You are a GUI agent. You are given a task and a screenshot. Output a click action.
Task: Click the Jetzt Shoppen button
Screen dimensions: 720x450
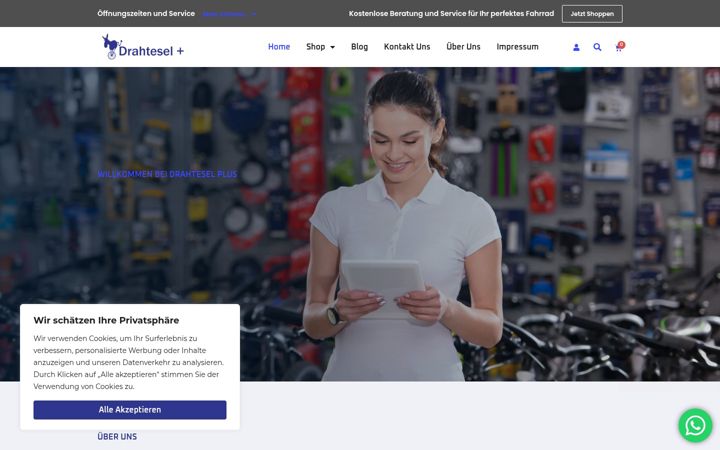point(592,14)
